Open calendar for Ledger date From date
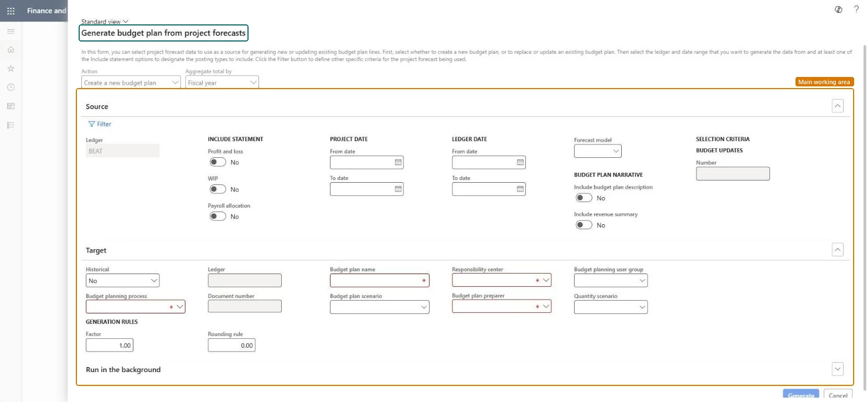 click(520, 162)
